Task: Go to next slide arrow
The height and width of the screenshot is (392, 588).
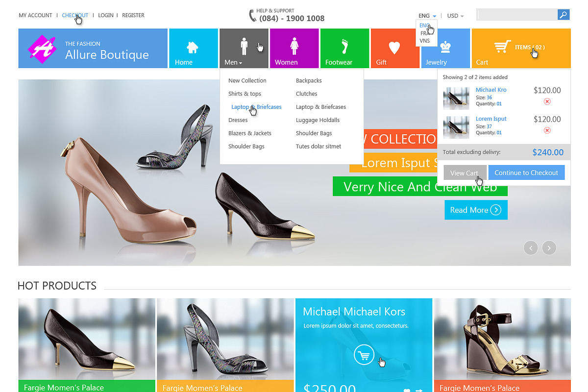Action: pos(549,248)
